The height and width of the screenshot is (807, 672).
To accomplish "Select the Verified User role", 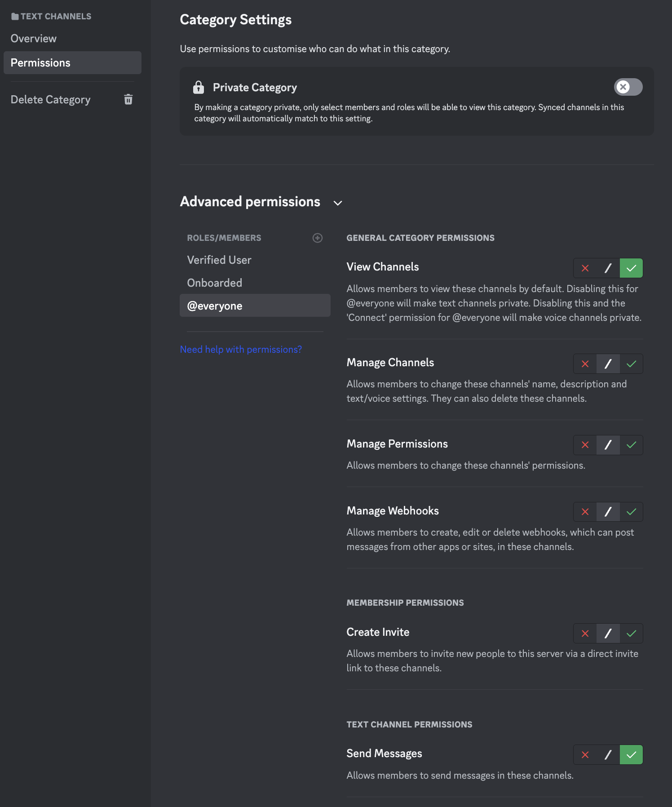I will [x=219, y=260].
